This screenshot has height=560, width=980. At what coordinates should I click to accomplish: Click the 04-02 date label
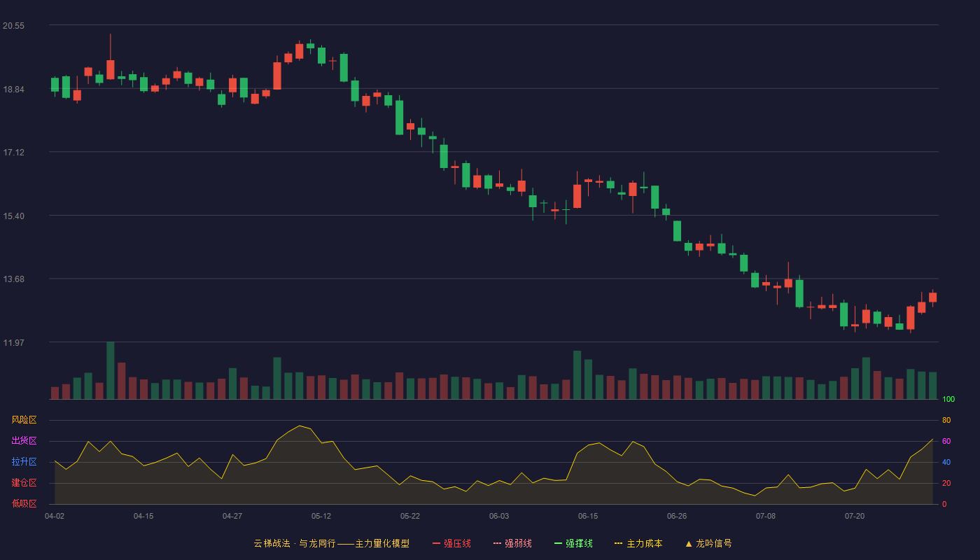[55, 516]
